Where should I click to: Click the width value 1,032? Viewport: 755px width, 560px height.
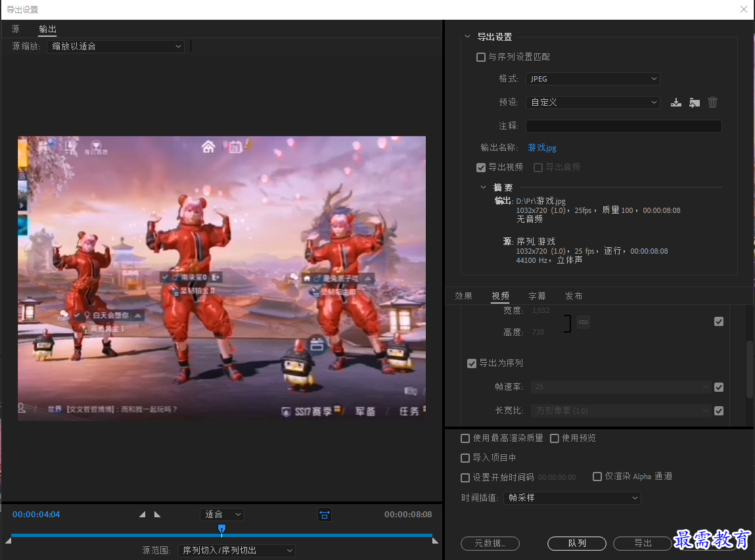[x=540, y=311]
